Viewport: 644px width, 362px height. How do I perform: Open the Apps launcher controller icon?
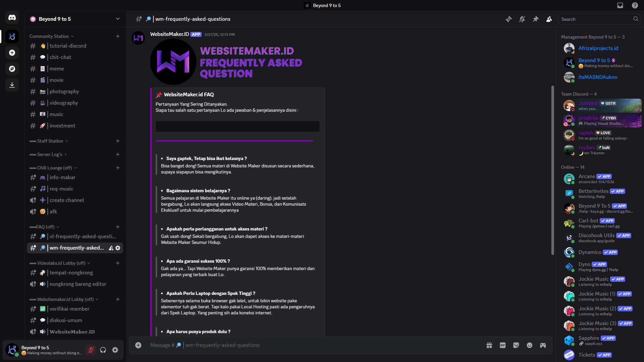[543, 345]
